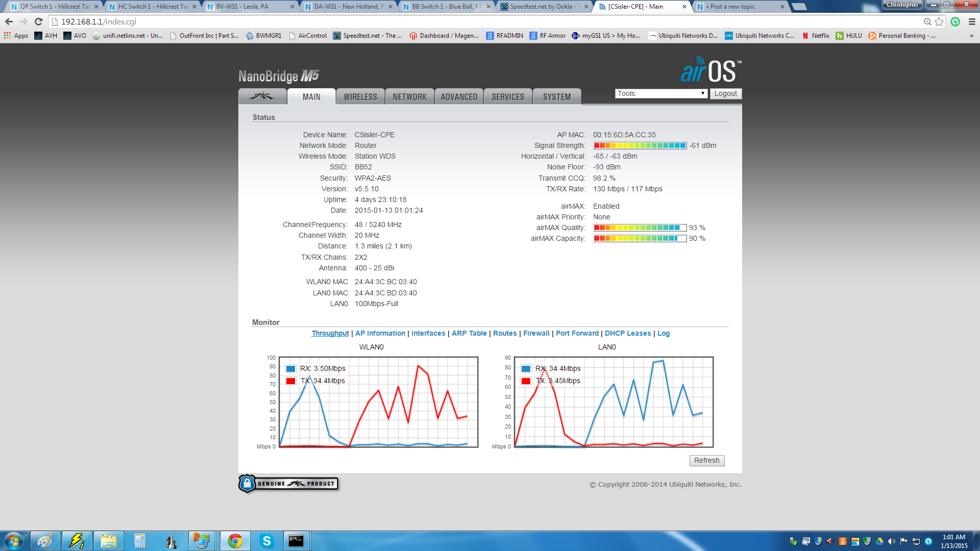Viewport: 980px width, 551px height.
Task: Open the Port Forward link
Action: (577, 333)
